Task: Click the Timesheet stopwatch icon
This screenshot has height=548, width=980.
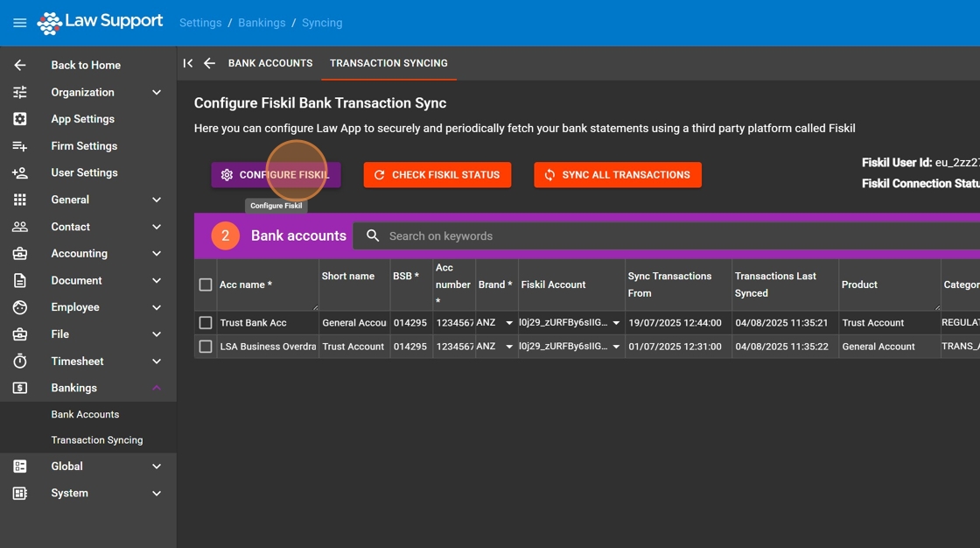Action: [x=19, y=362]
